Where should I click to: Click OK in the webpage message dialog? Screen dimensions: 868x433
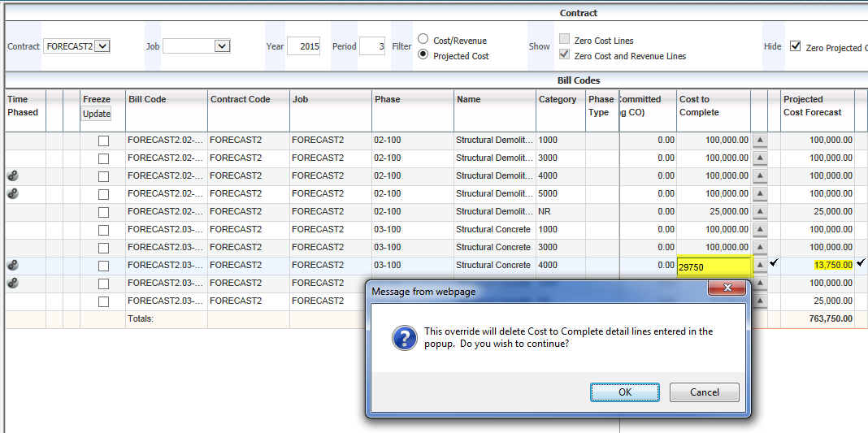pyautogui.click(x=624, y=392)
